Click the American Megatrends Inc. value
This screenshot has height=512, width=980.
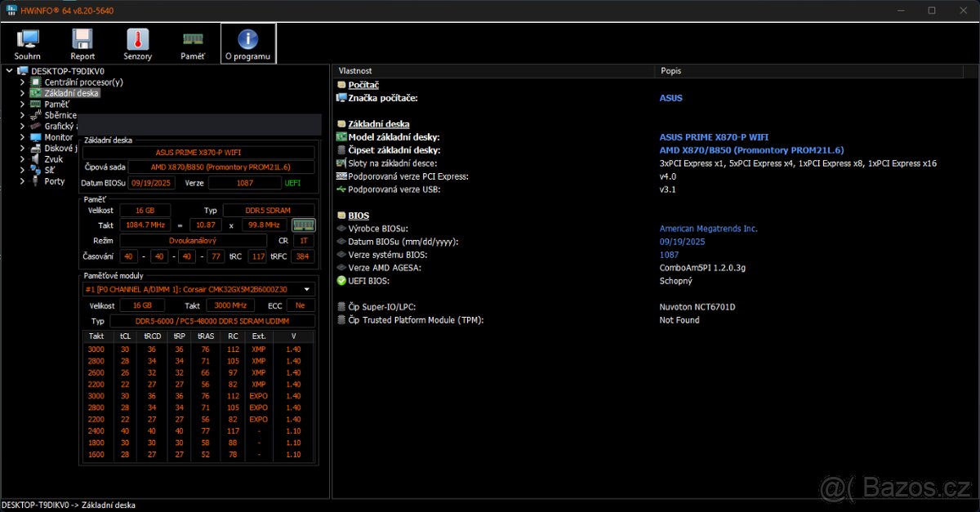pyautogui.click(x=708, y=229)
